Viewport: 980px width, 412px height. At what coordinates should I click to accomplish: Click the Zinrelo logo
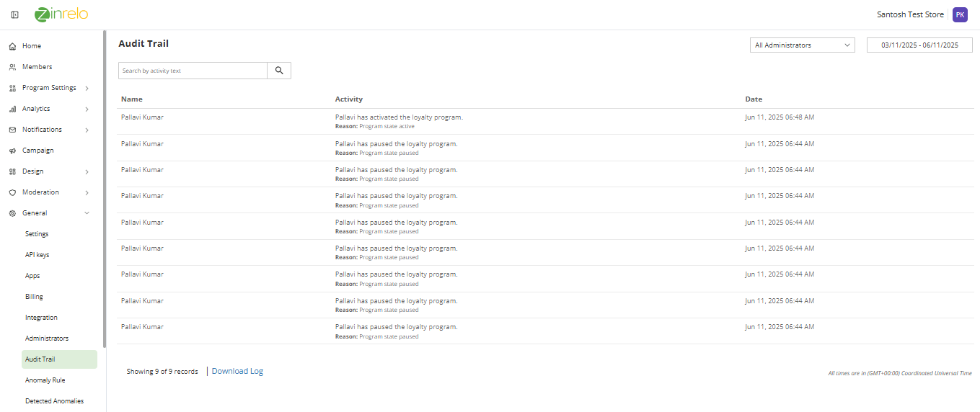point(61,14)
